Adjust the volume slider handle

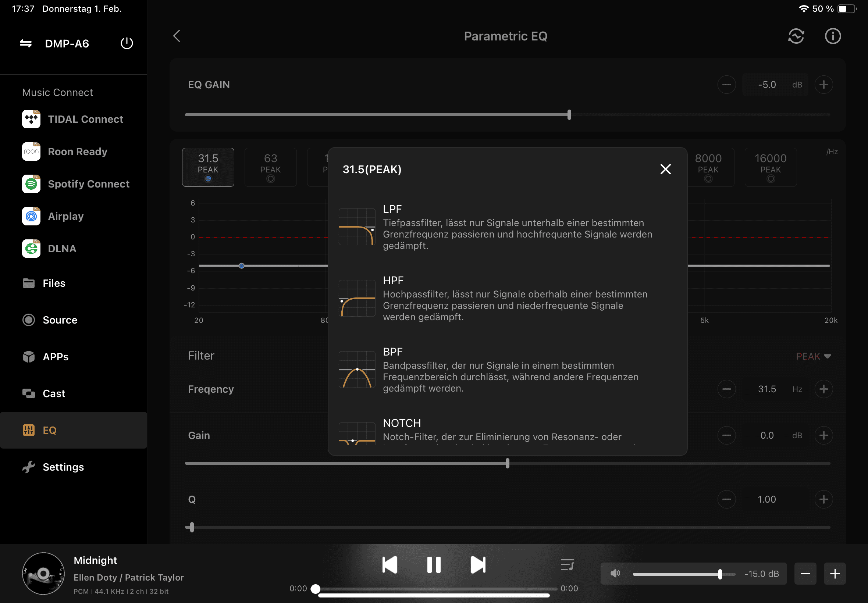pos(720,574)
